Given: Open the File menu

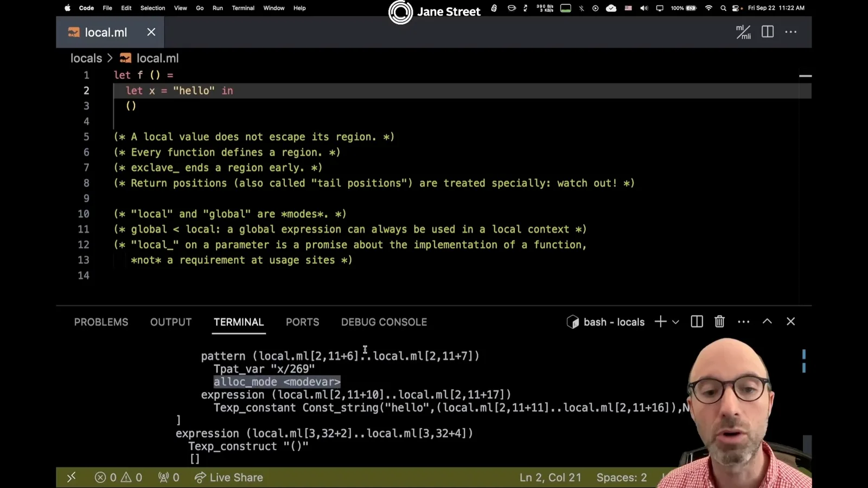Looking at the screenshot, I should click(107, 8).
